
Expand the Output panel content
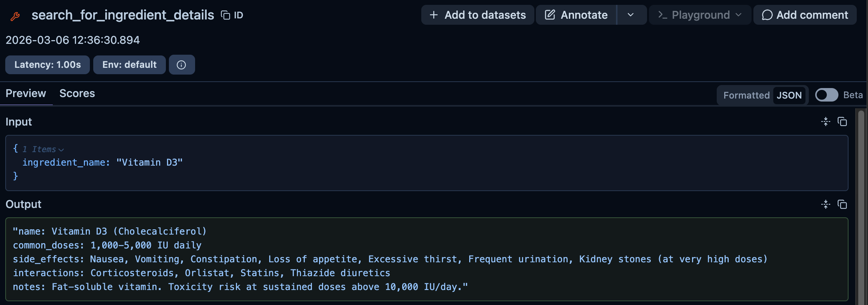826,205
